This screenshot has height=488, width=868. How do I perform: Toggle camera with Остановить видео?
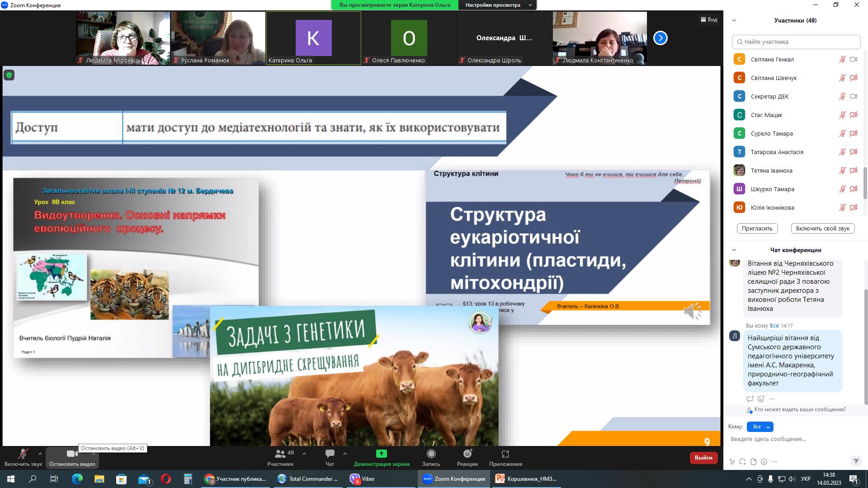pos(71,454)
